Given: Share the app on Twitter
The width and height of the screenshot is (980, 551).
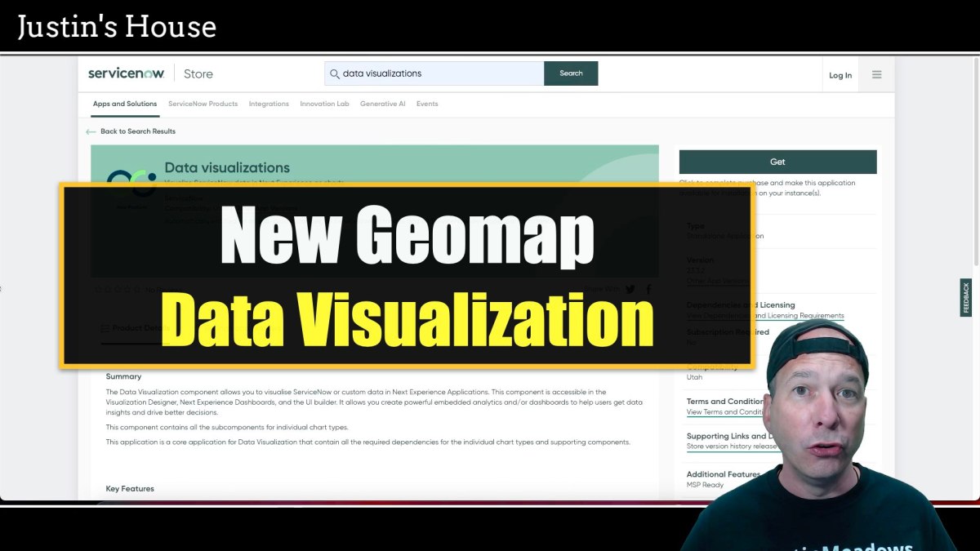Looking at the screenshot, I should (629, 289).
